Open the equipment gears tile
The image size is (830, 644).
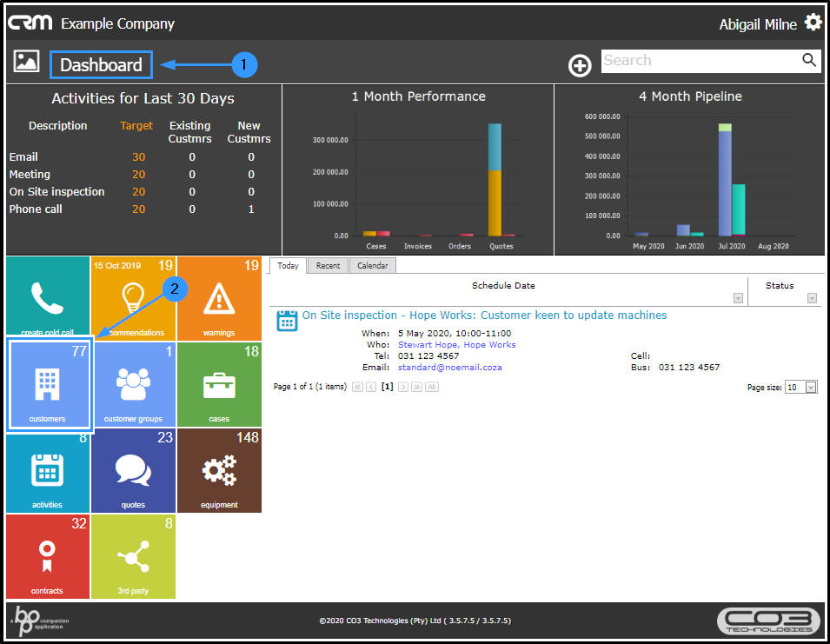point(219,470)
